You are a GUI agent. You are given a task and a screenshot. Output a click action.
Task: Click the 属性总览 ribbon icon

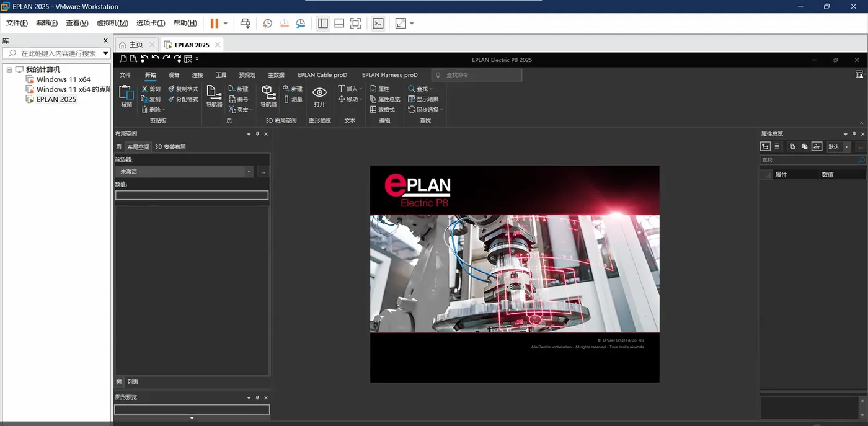pos(373,99)
